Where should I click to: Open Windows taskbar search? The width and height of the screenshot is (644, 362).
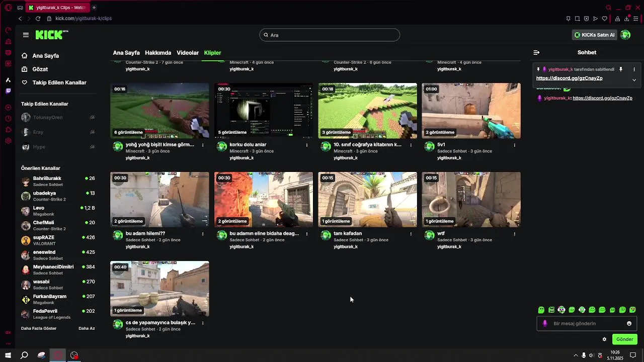[x=24, y=355]
